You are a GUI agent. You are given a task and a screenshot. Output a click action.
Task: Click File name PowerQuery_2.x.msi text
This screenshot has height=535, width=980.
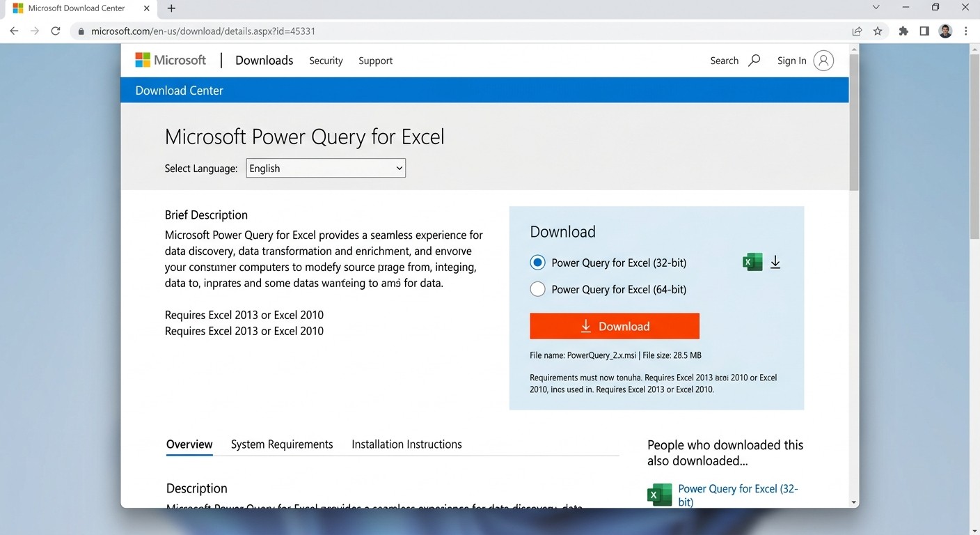coord(583,355)
